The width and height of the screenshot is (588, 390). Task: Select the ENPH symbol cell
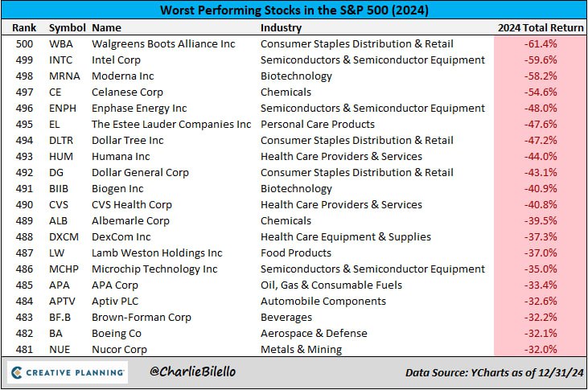point(63,109)
